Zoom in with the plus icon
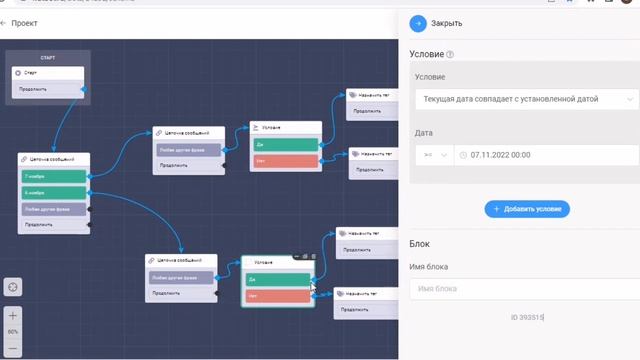Viewport: 640px width, 360px height. tap(13, 316)
